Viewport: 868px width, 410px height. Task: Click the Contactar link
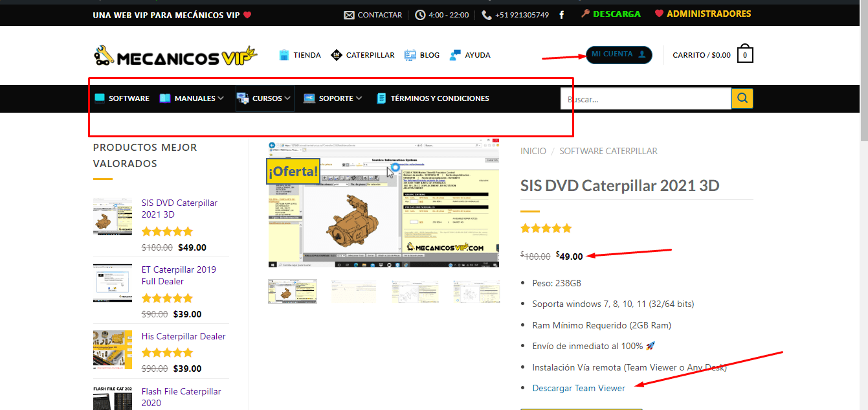point(380,15)
